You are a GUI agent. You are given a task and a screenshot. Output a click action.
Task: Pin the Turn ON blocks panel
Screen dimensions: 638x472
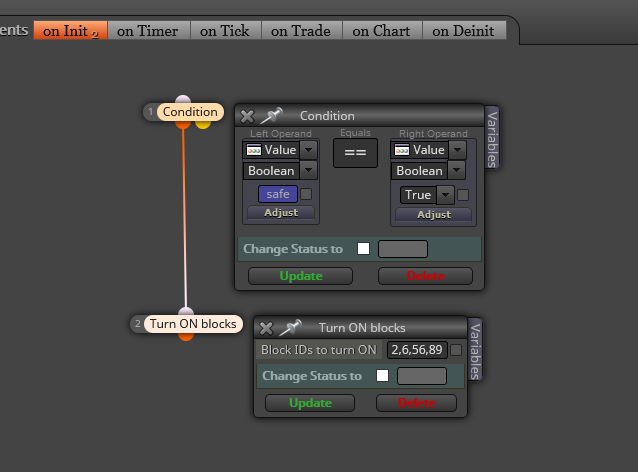tap(291, 328)
